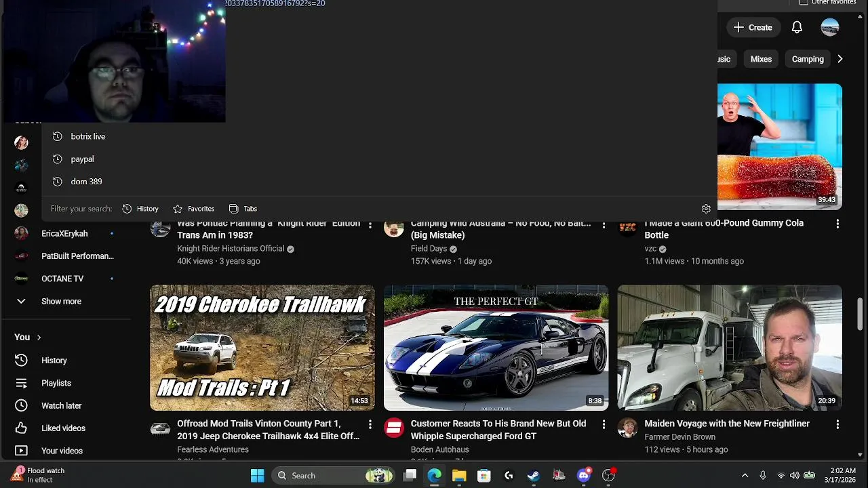Open the Customer Reacts Ford GT video title
Screen dimensions: 868x488
coord(498,430)
